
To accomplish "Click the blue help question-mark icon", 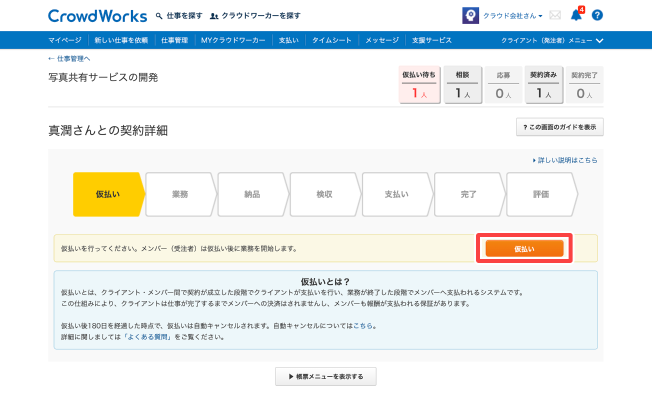I will tap(597, 16).
